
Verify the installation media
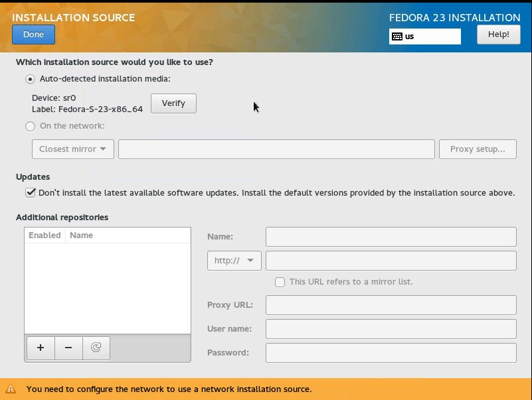click(x=173, y=103)
